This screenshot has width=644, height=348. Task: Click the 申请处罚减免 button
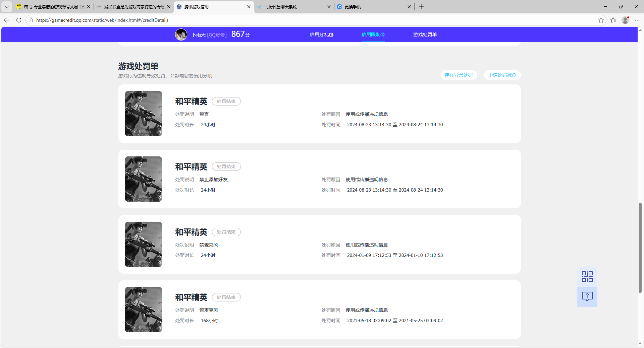502,75
